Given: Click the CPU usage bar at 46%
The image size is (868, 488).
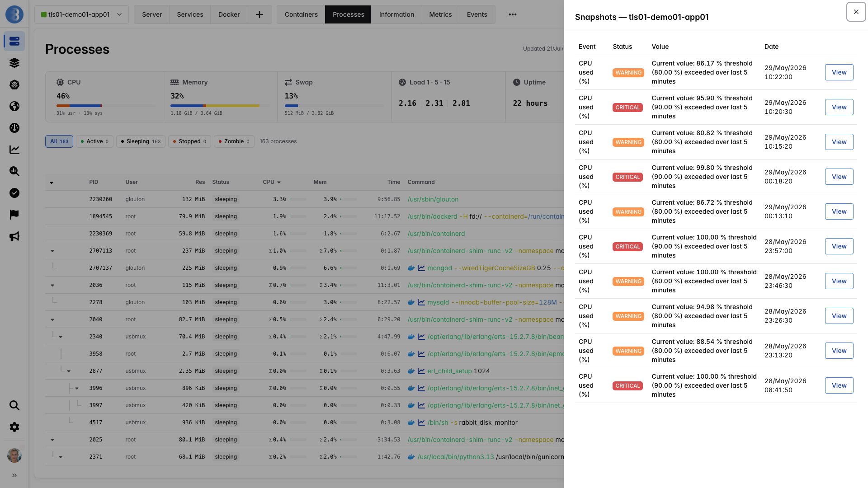Looking at the screenshot, I should pos(106,106).
